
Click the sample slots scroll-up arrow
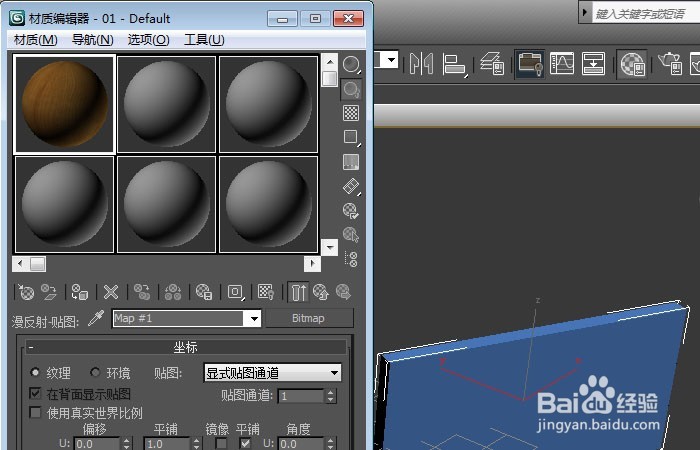click(x=329, y=62)
